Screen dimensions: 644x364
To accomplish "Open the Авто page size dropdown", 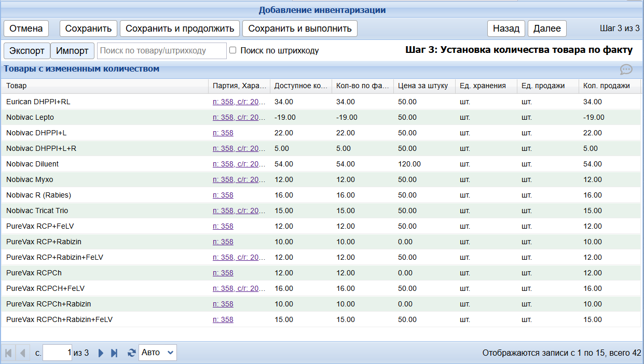I will [x=158, y=353].
